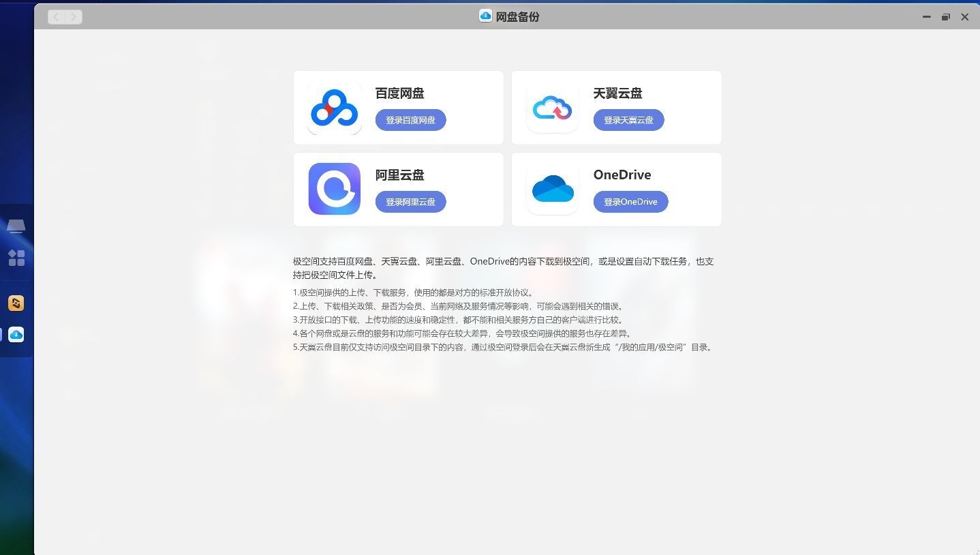Viewport: 980px width, 555px height.
Task: Open the desktop icon in the left dock
Action: (x=16, y=226)
